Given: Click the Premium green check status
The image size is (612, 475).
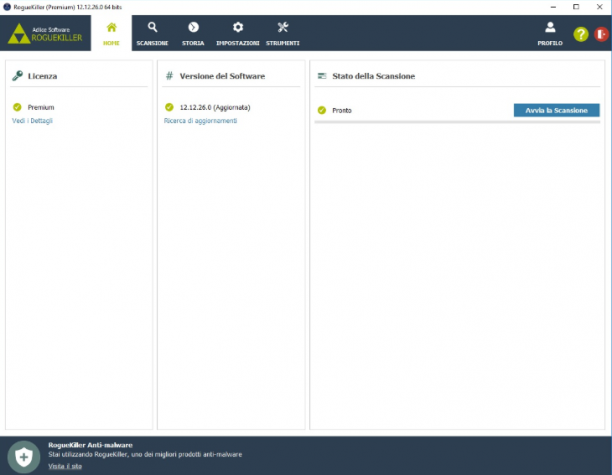Looking at the screenshot, I should (x=17, y=107).
